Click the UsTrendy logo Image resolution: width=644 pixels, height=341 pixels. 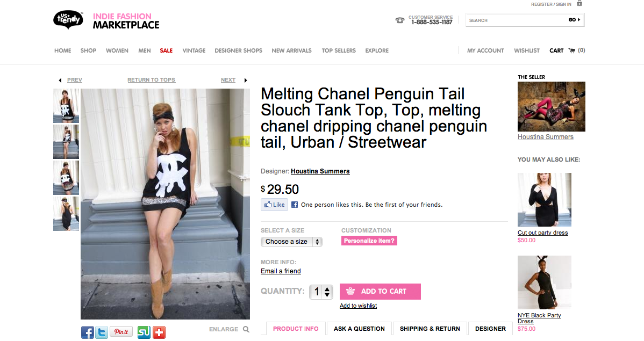tap(68, 20)
